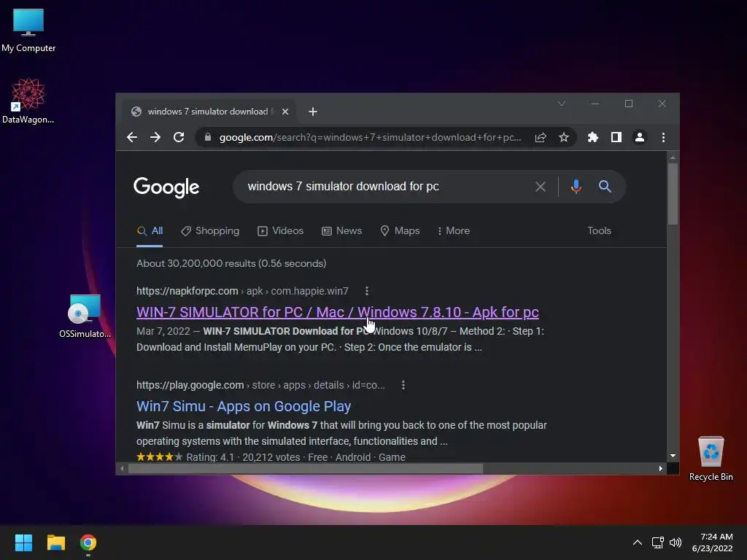Image resolution: width=747 pixels, height=560 pixels.
Task: Toggle Chrome side panel icon
Action: tap(616, 138)
